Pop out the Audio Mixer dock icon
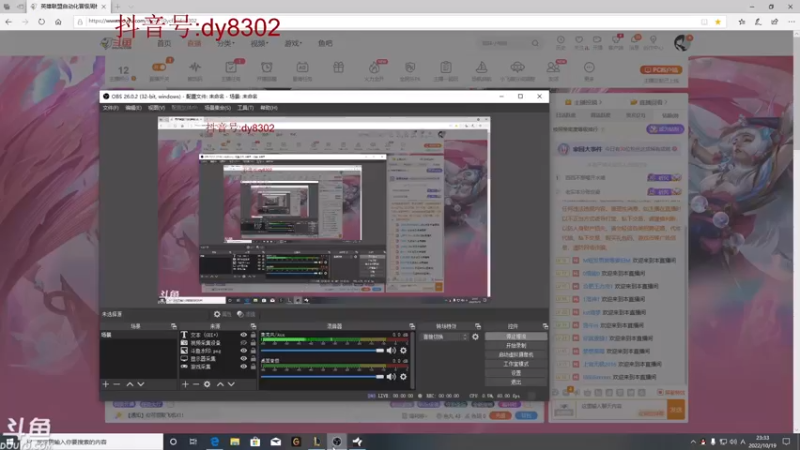800x450 pixels. tap(412, 326)
